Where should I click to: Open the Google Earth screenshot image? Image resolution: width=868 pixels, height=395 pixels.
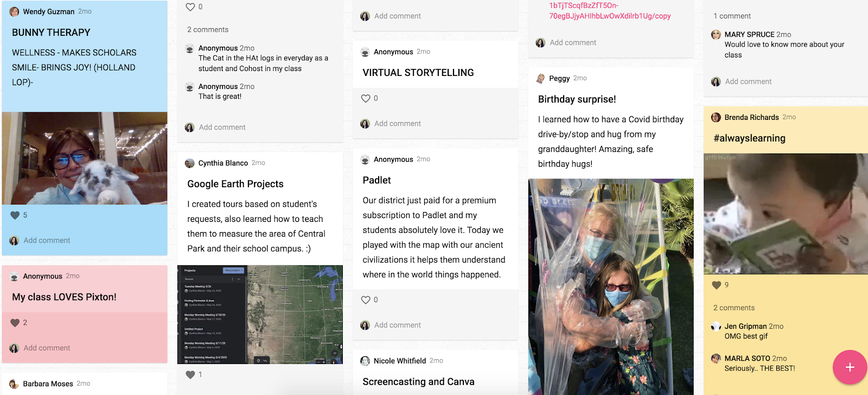point(260,315)
